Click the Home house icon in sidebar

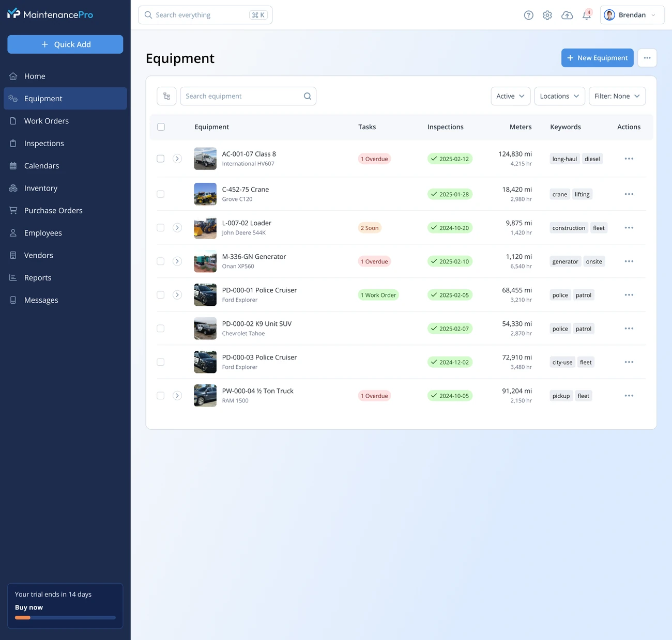pos(13,76)
